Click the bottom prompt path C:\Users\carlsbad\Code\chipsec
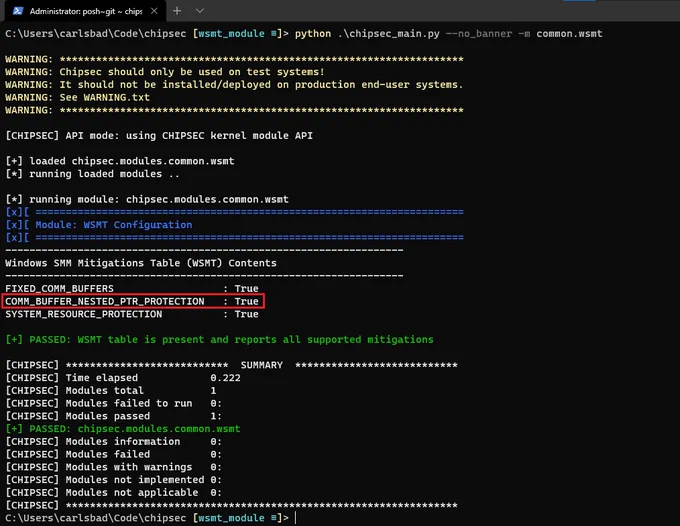This screenshot has height=526, width=680. tap(95, 518)
